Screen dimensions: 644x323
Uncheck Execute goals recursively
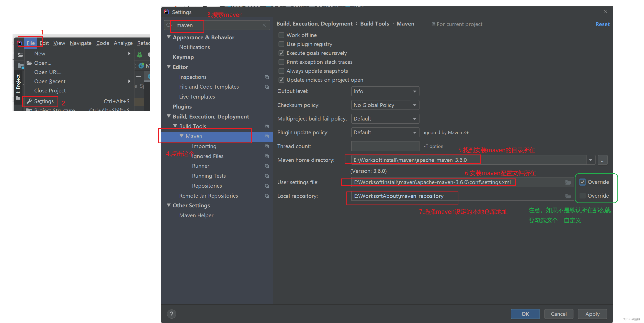281,53
